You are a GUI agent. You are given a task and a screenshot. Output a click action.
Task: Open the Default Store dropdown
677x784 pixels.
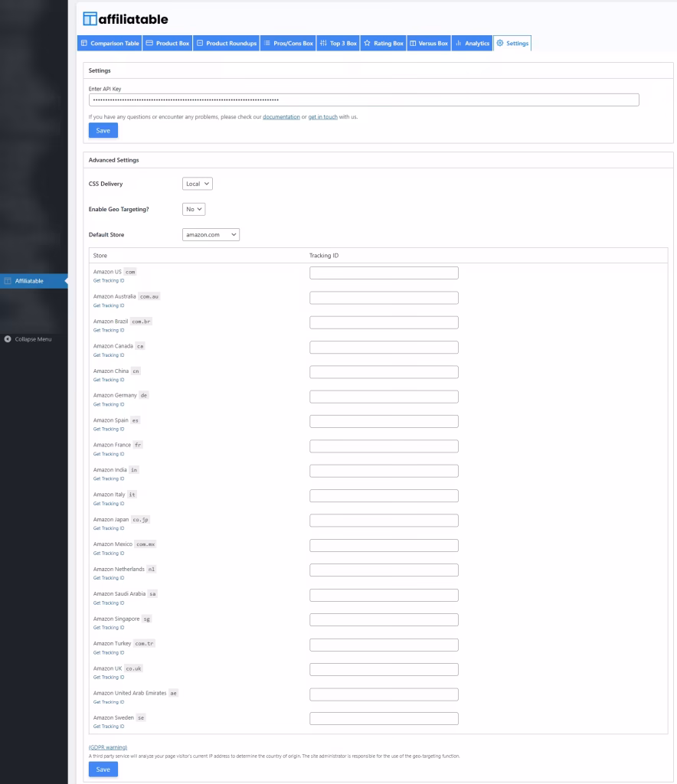211,234
